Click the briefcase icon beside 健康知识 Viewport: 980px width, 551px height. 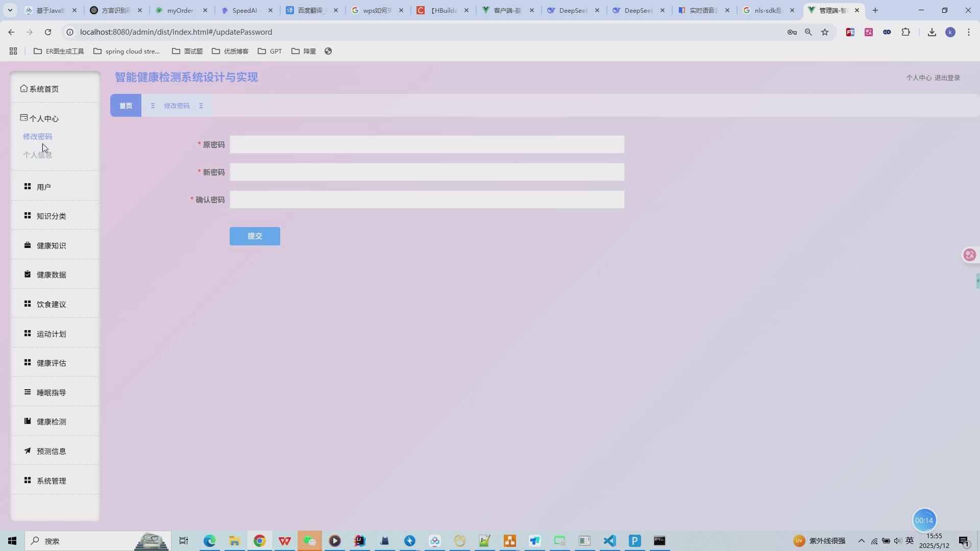click(x=28, y=245)
